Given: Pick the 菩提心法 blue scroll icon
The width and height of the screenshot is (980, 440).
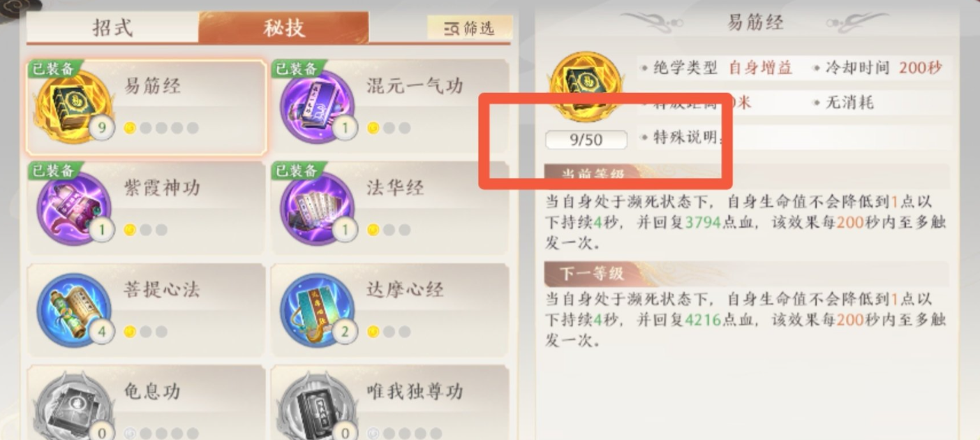Looking at the screenshot, I should click(74, 310).
